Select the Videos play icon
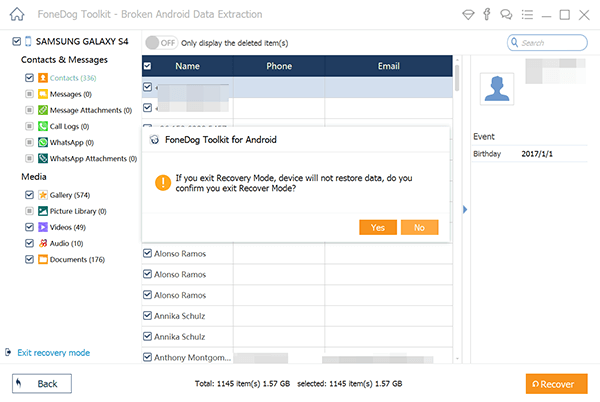 (43, 227)
